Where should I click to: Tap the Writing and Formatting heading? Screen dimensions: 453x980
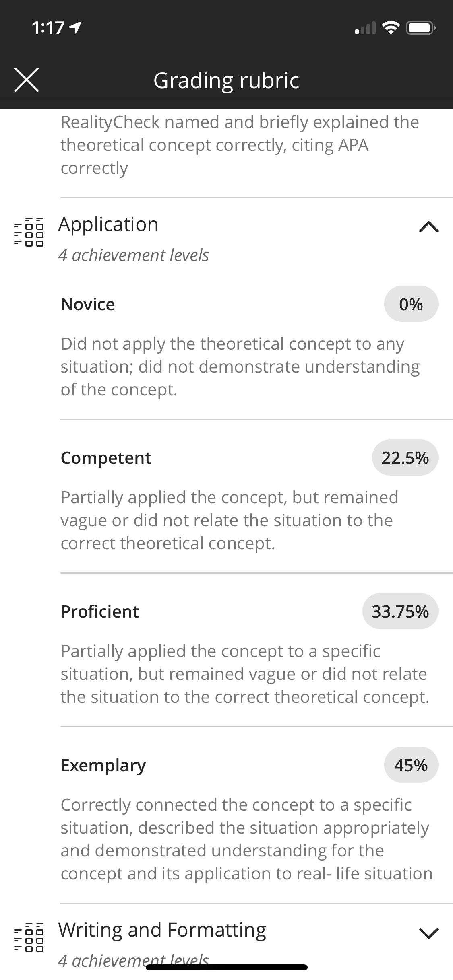(x=162, y=930)
